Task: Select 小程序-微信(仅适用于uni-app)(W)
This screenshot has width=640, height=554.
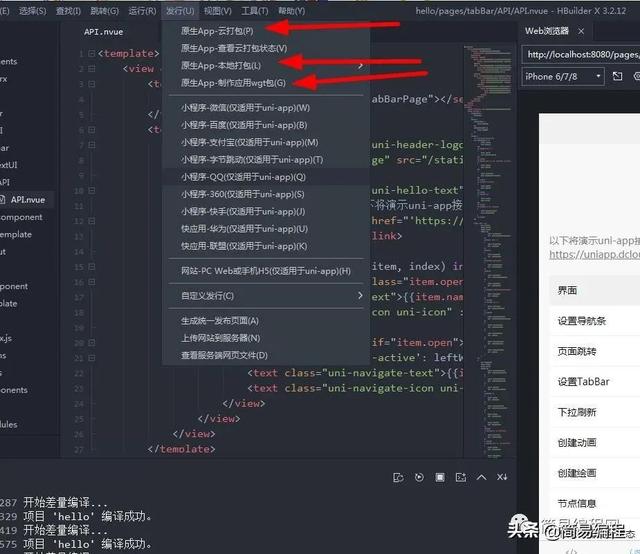Action: click(266, 108)
